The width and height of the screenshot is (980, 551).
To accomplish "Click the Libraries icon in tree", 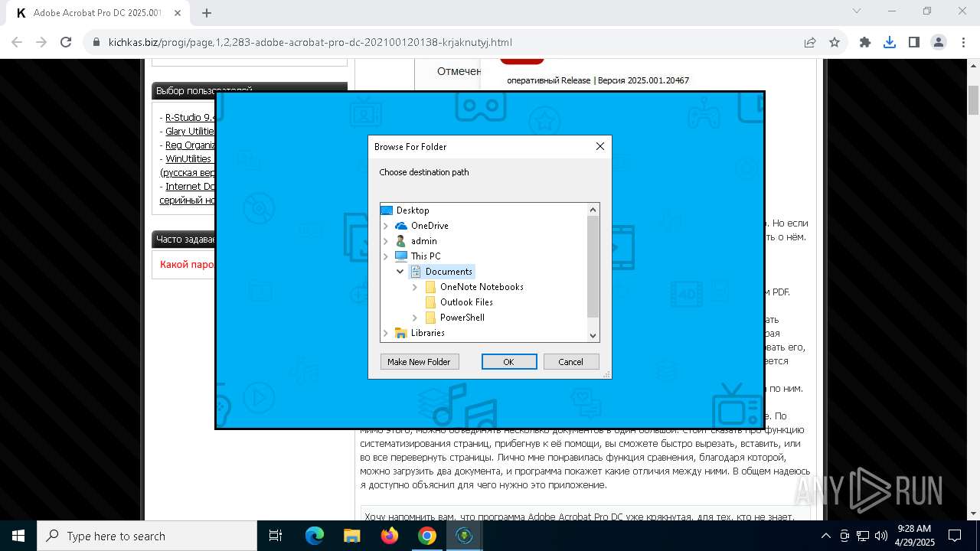I will point(401,333).
